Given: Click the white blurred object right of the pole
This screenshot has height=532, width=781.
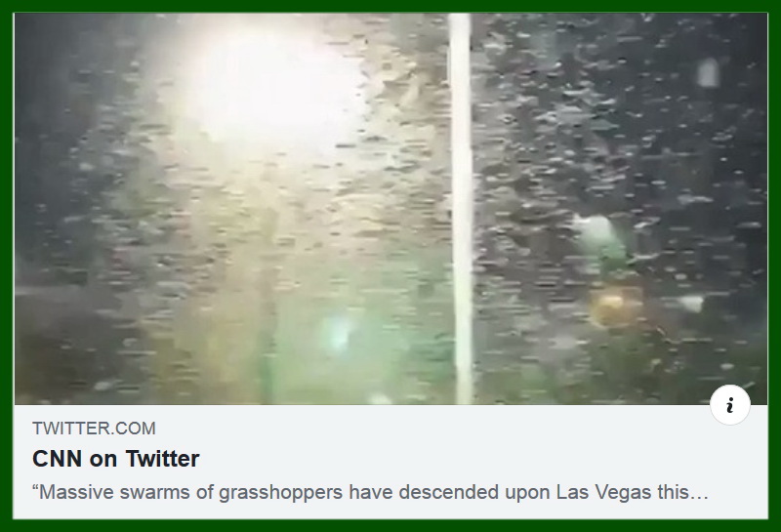Looking at the screenshot, I should (x=596, y=230).
